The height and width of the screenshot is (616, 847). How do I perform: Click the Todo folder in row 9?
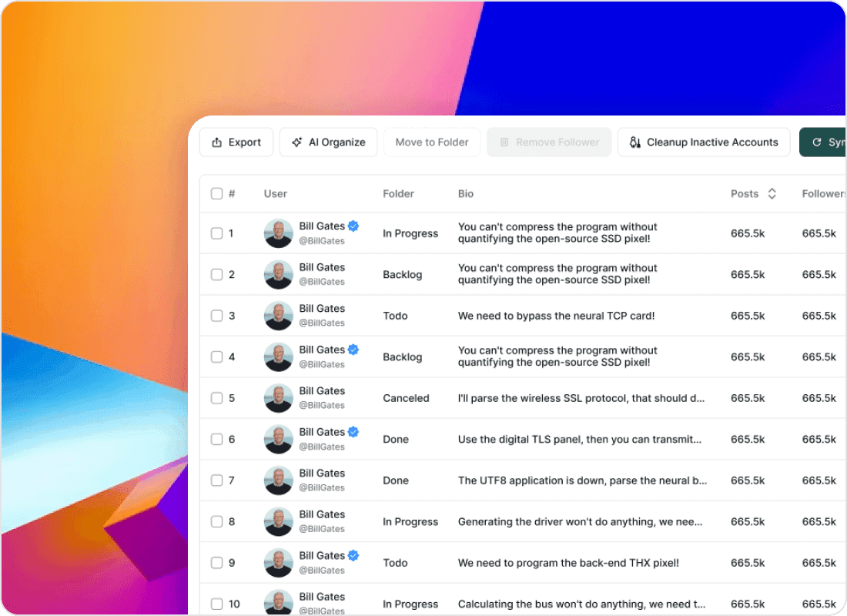396,563
